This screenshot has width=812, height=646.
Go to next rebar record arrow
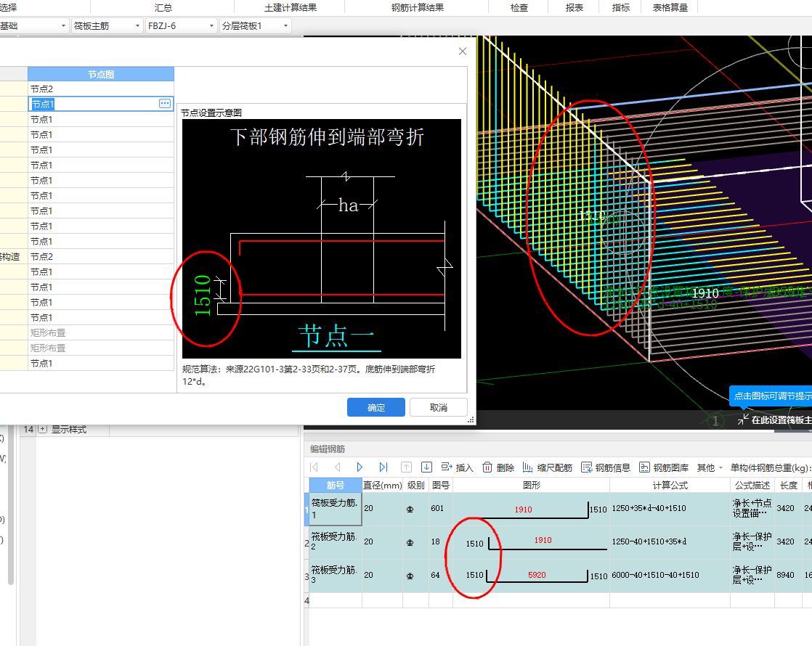pos(360,467)
